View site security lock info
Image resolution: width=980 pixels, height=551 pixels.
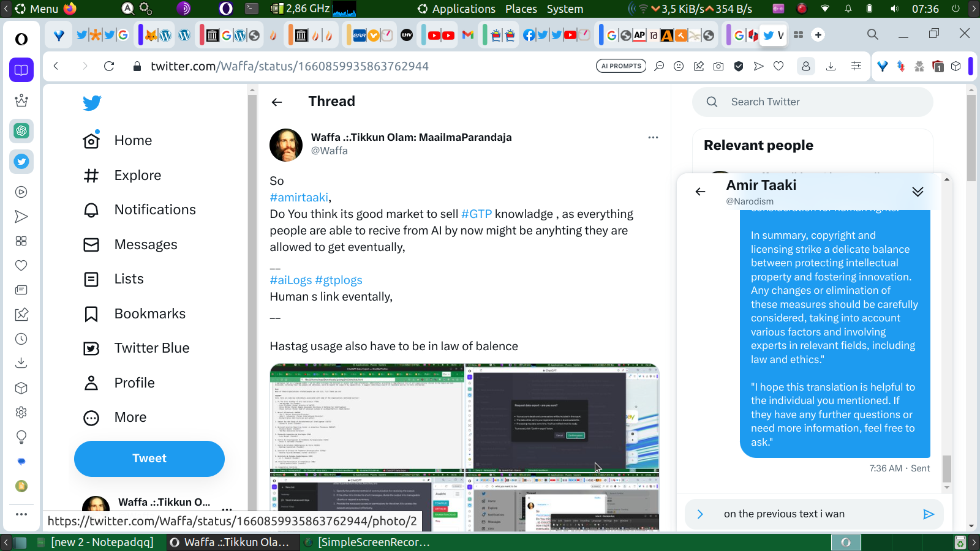(137, 66)
